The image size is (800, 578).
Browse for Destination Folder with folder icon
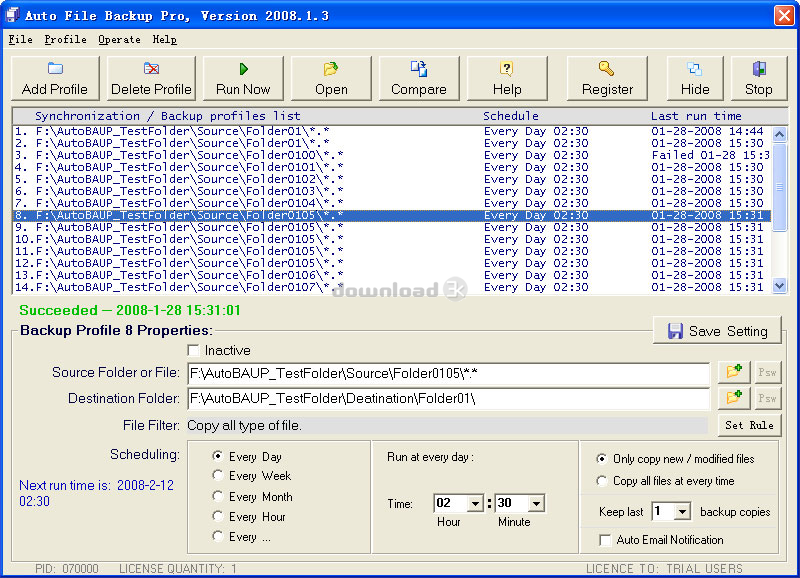[x=735, y=398]
